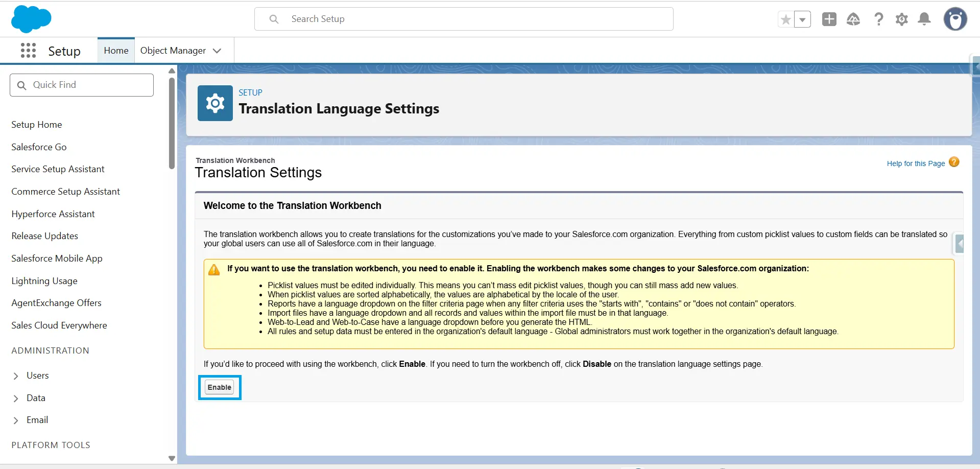This screenshot has height=469, width=980.
Task: Click the Search Setup magnifier icon
Action: (x=274, y=19)
